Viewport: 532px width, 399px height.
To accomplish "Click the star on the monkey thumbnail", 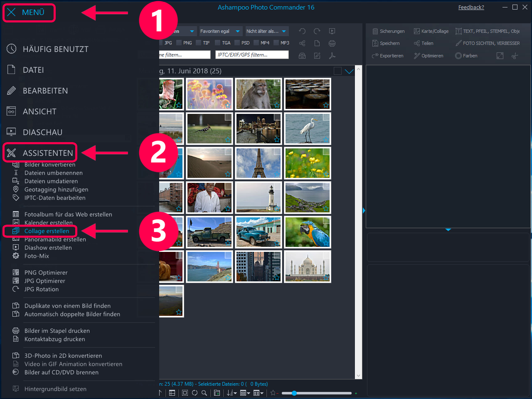I will (x=277, y=105).
